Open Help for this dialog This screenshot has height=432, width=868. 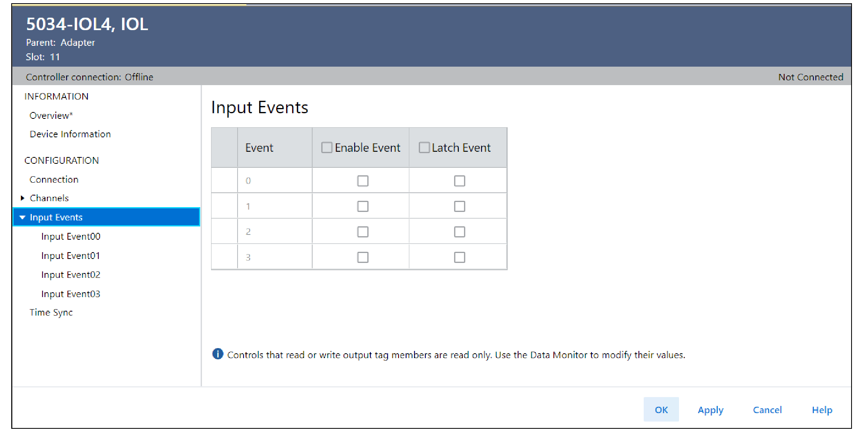tap(822, 410)
